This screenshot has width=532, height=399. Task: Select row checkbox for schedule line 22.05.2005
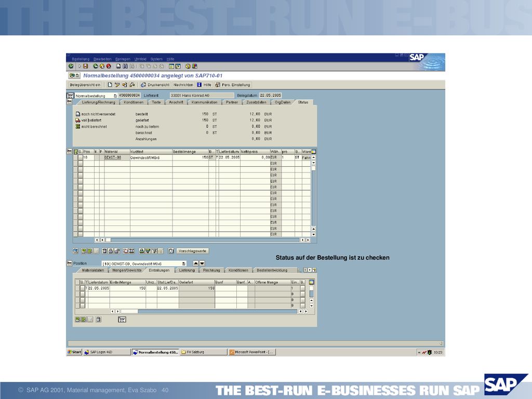pos(82,288)
